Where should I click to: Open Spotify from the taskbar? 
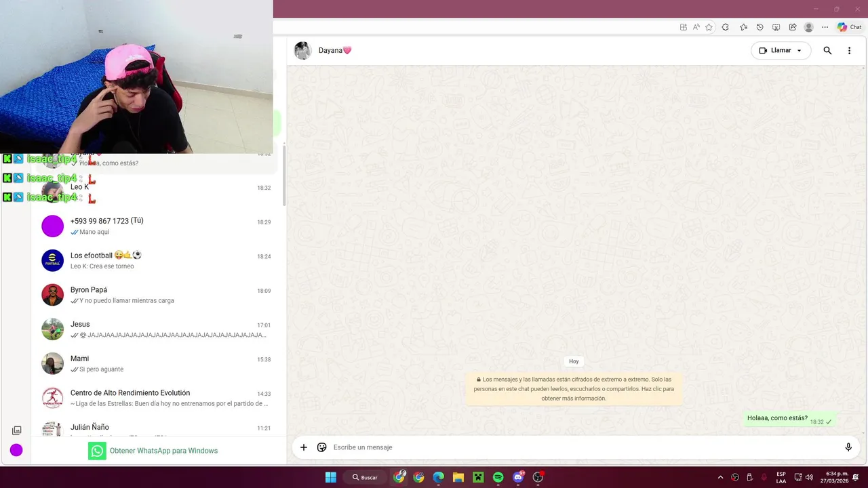coord(498,477)
